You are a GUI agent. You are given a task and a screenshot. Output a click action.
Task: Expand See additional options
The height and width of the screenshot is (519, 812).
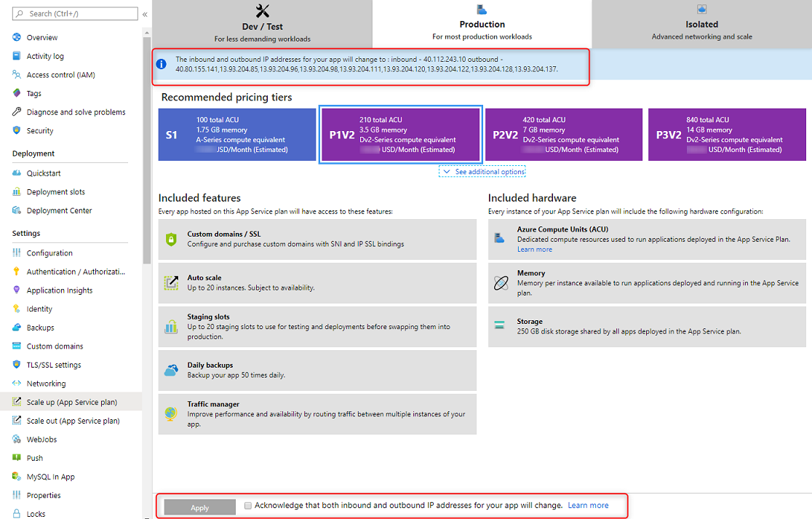point(482,172)
